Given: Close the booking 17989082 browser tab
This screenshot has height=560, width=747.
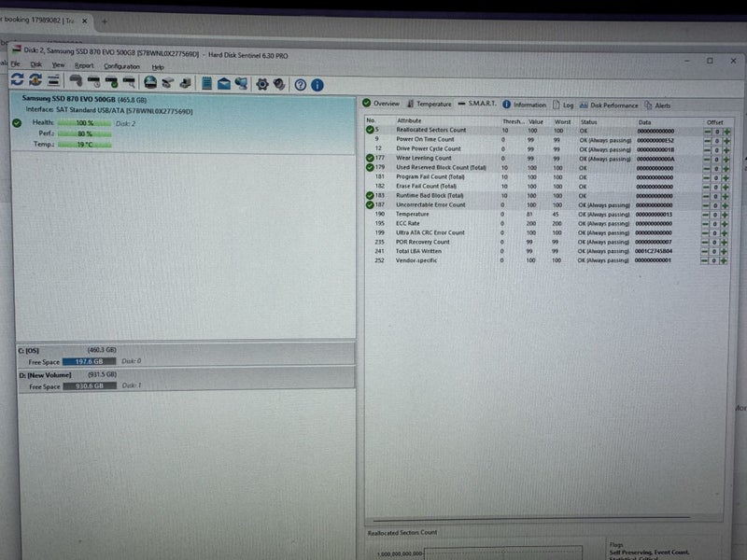Looking at the screenshot, I should [x=84, y=21].
